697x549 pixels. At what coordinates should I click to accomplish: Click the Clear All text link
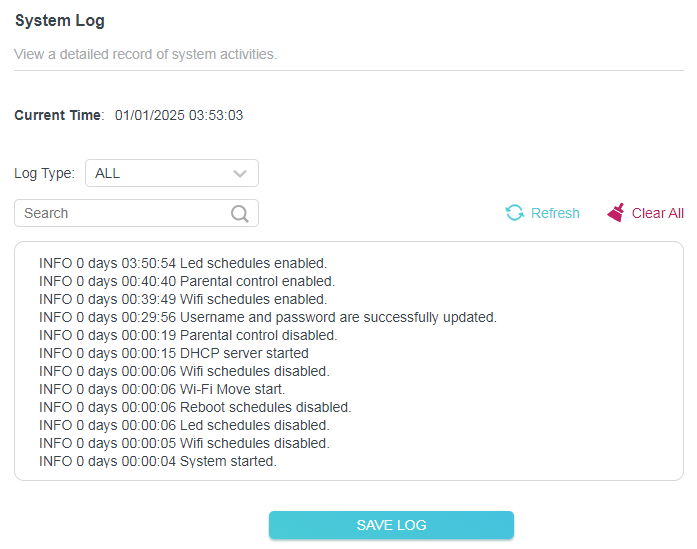click(657, 213)
